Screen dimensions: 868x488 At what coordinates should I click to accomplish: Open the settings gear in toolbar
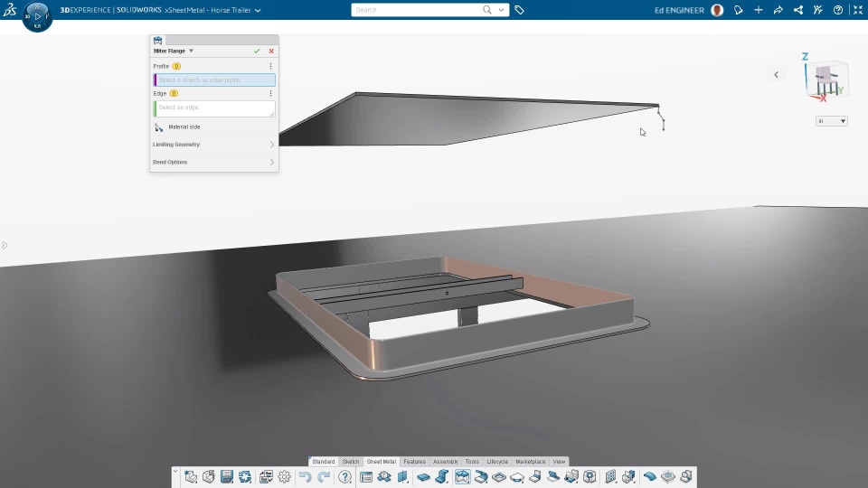(x=285, y=477)
